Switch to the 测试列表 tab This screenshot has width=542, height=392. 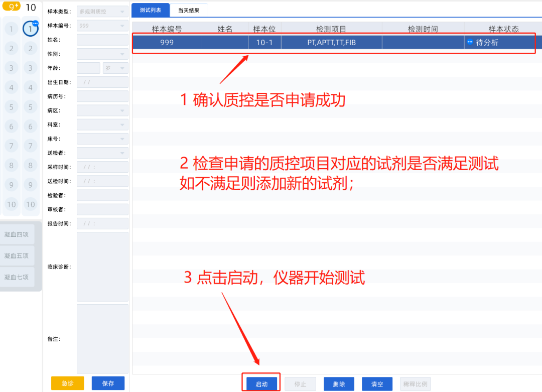(x=151, y=10)
